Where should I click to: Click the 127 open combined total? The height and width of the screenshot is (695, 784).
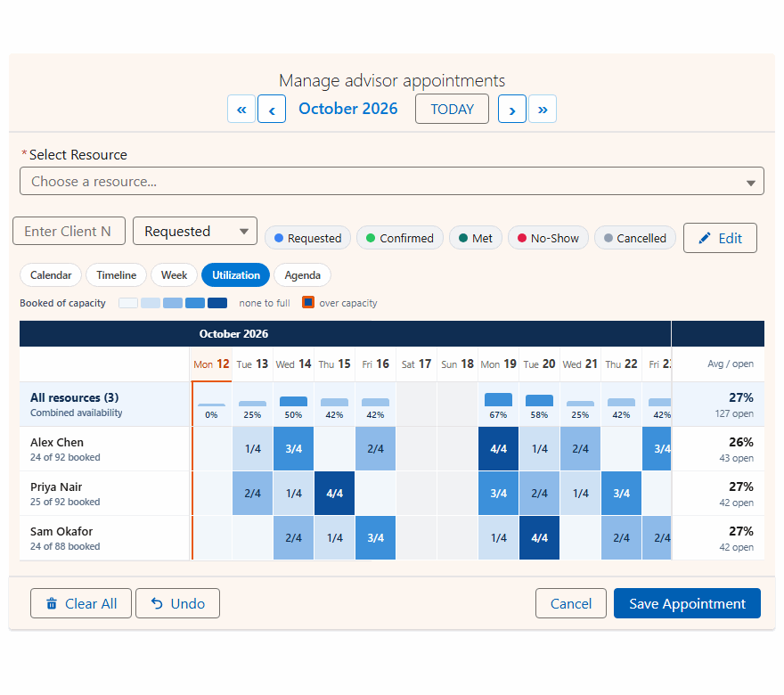coord(734,413)
